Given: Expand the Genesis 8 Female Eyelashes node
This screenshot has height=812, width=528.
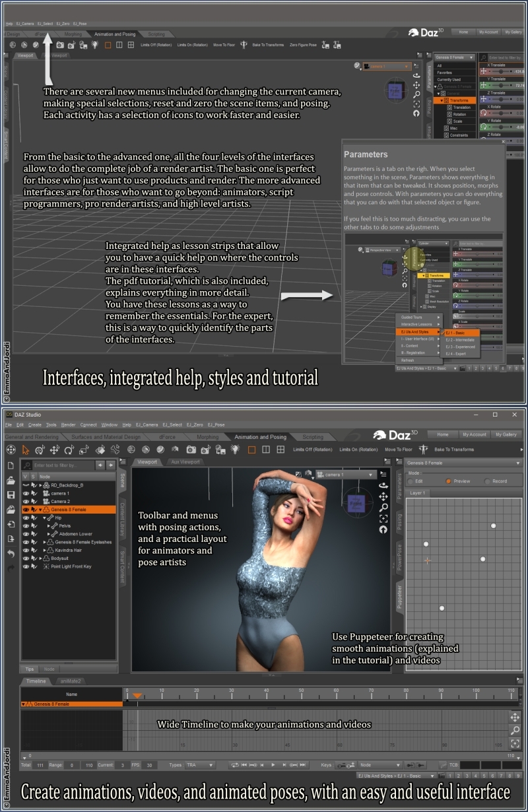Looking at the screenshot, I should click(x=45, y=542).
